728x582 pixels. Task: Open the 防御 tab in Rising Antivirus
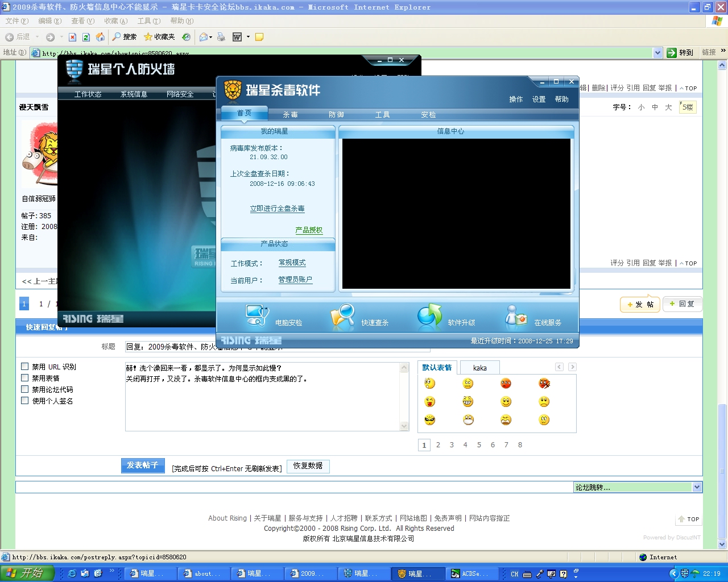point(336,114)
